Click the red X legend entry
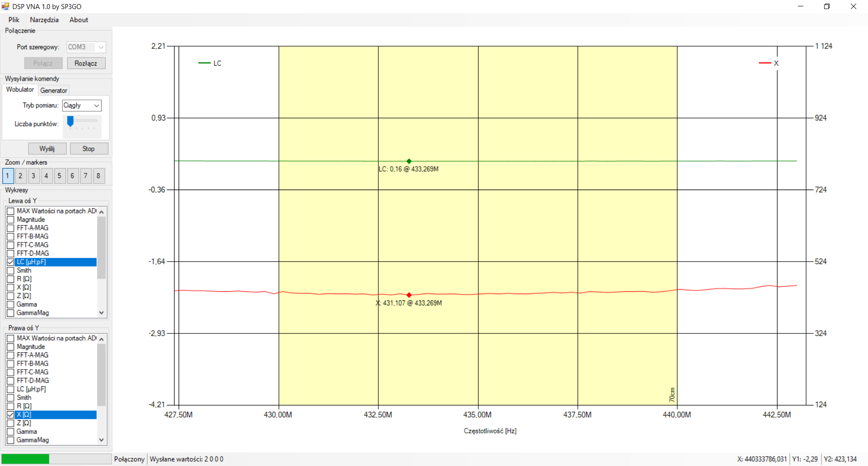 point(769,63)
